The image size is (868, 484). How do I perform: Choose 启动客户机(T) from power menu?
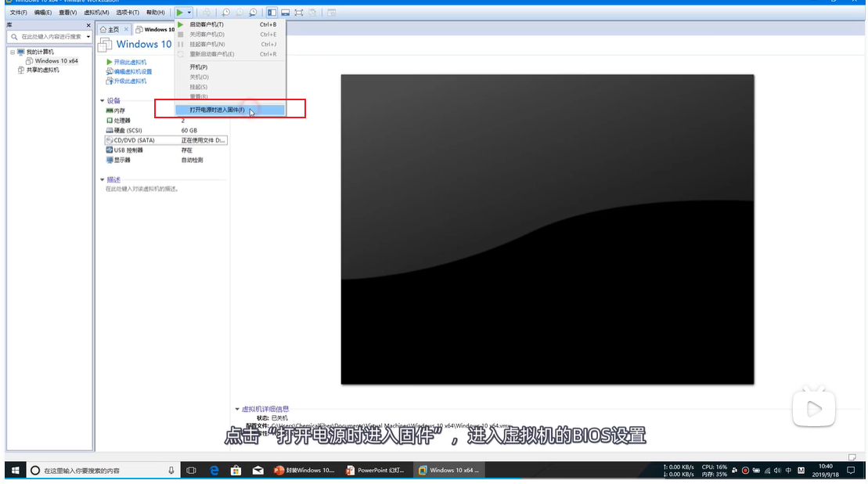230,24
